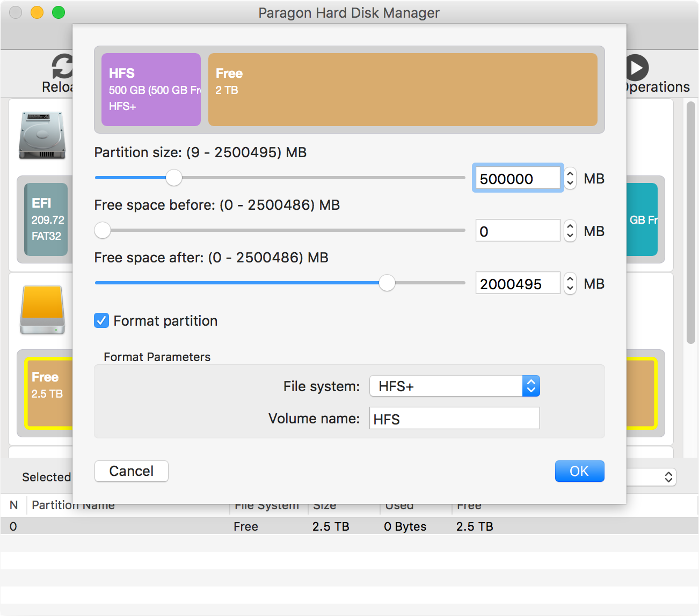Image resolution: width=699 pixels, height=616 pixels.
Task: Click the Free space after slider handle
Action: pos(387,283)
